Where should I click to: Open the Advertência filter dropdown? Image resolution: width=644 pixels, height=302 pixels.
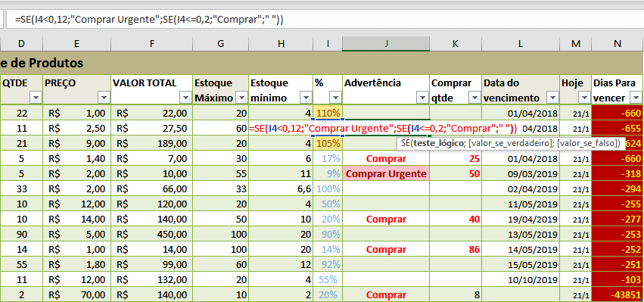pyautogui.click(x=422, y=98)
